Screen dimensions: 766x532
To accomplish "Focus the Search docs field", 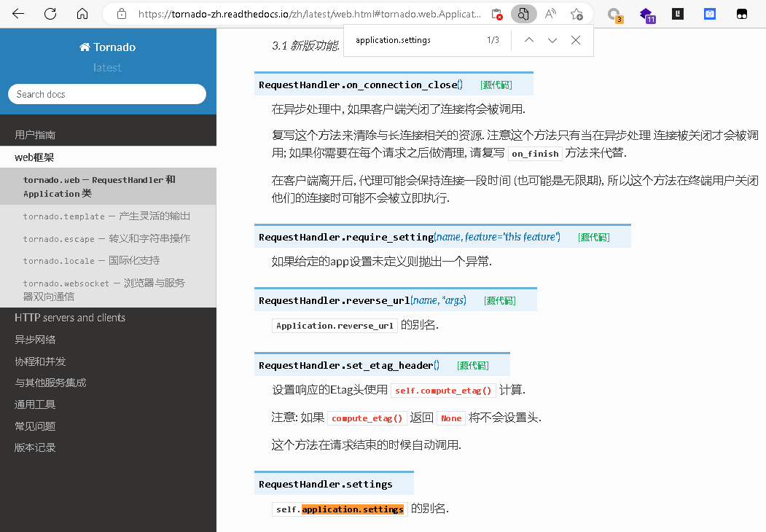I will (107, 94).
